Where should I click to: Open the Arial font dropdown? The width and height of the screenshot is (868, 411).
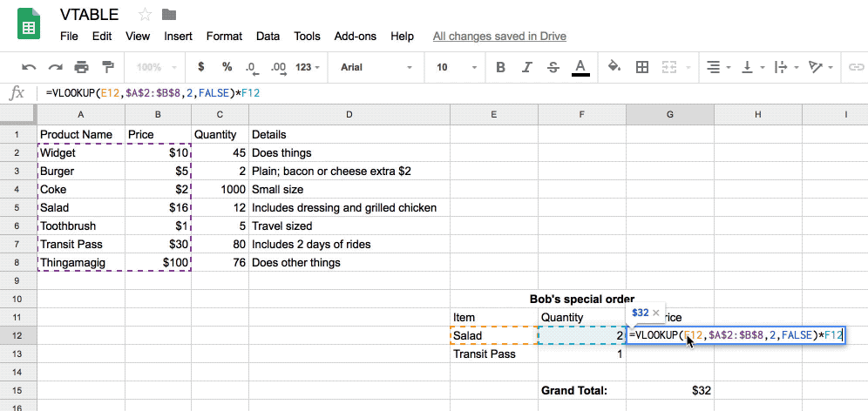coord(376,68)
